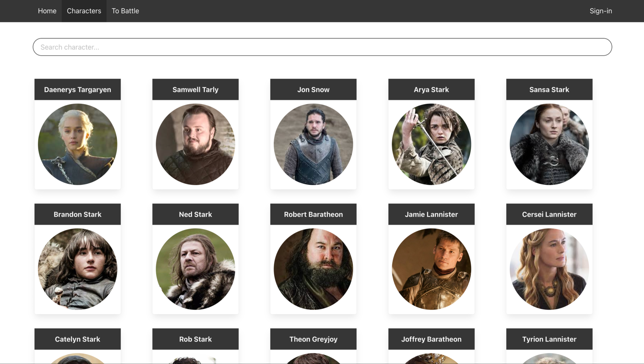Viewport: 644px width, 364px height.
Task: Click the Sign-in link
Action: (600, 11)
